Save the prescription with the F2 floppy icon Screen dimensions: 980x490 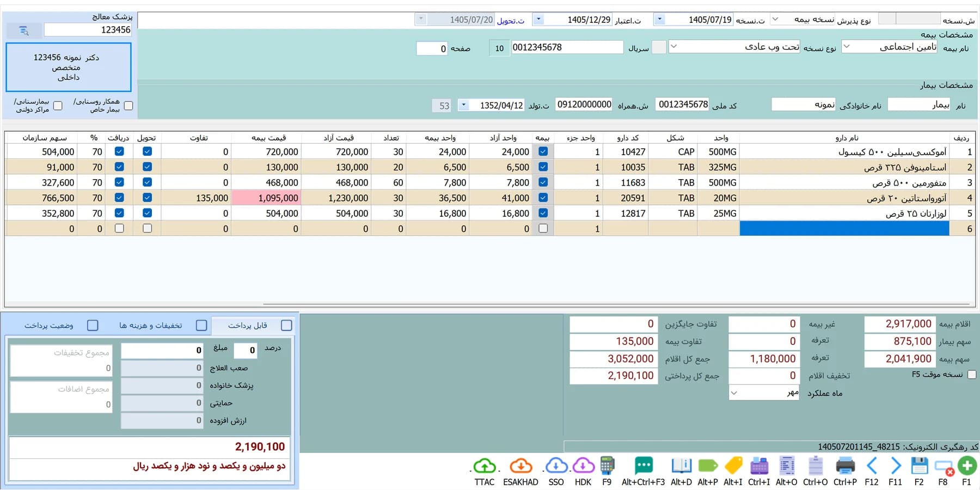tap(919, 466)
